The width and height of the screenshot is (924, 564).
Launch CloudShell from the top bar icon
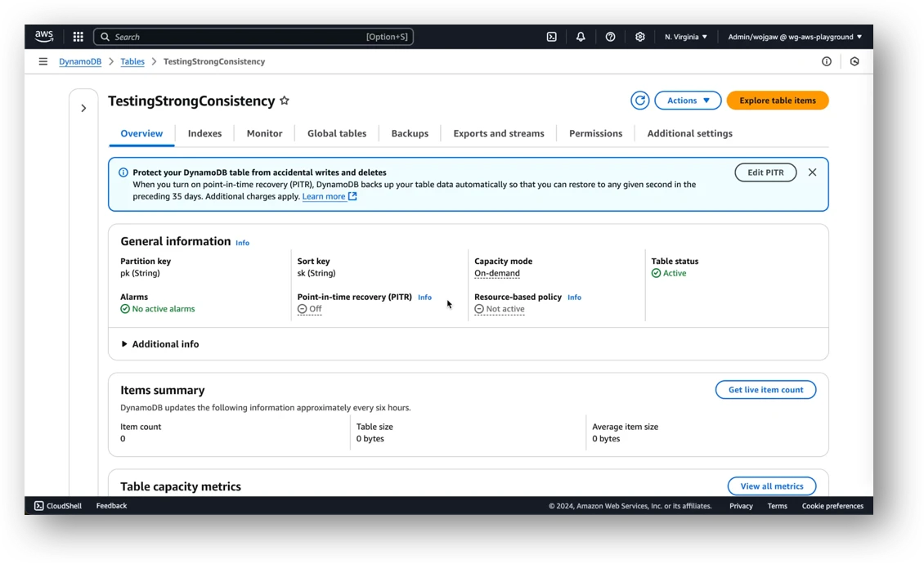coord(552,37)
